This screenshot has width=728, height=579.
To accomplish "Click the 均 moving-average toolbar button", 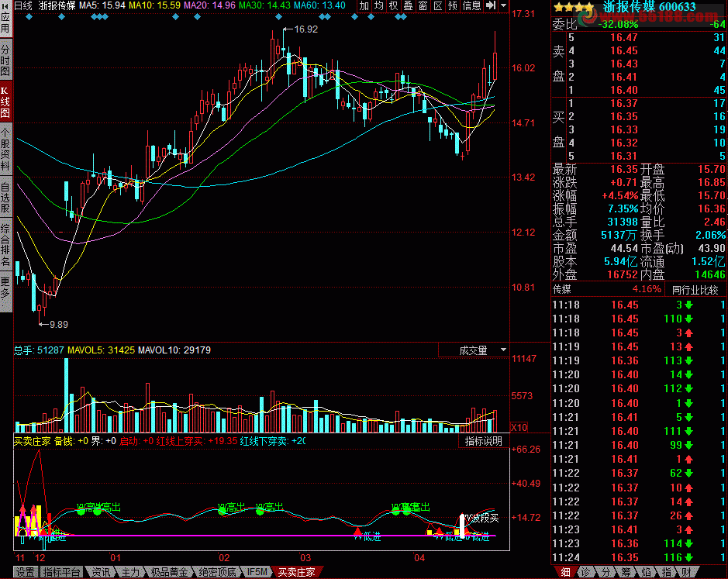I will 379,5.
